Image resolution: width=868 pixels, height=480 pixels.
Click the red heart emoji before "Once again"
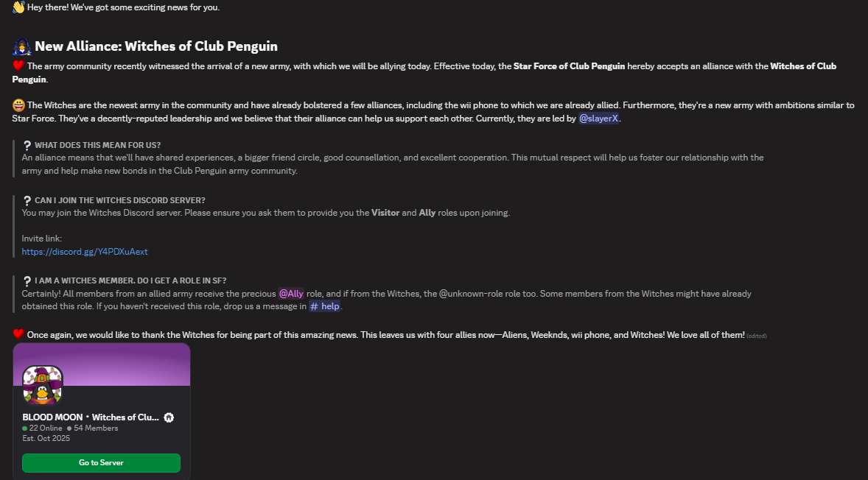pos(18,334)
